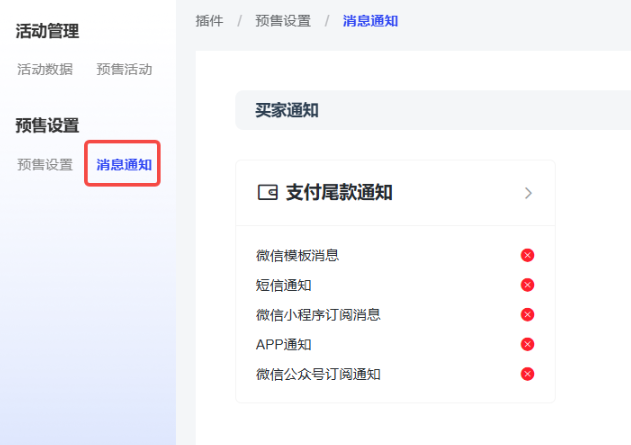Click the red X icon for 微信公众号订阅通知
The height and width of the screenshot is (445, 631).
coord(528,374)
